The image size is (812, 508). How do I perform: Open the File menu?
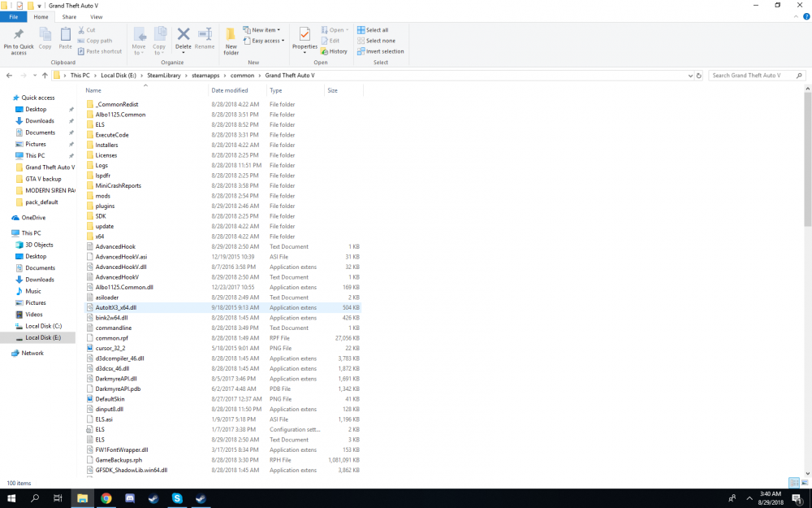(13, 16)
